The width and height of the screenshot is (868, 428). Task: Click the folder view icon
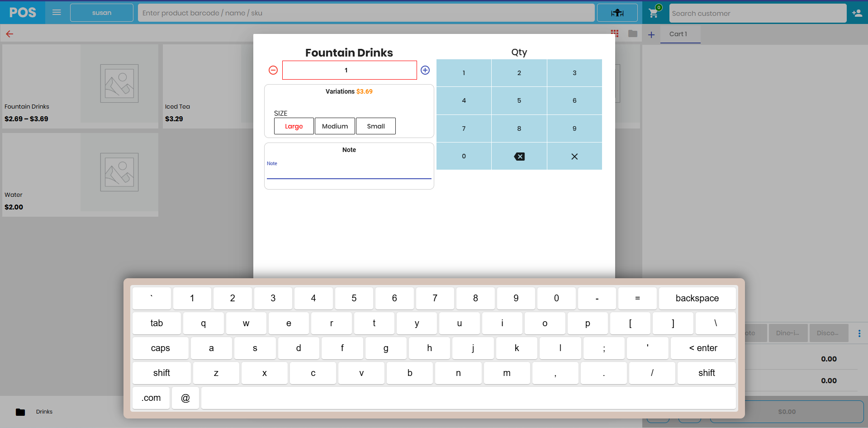tap(633, 33)
